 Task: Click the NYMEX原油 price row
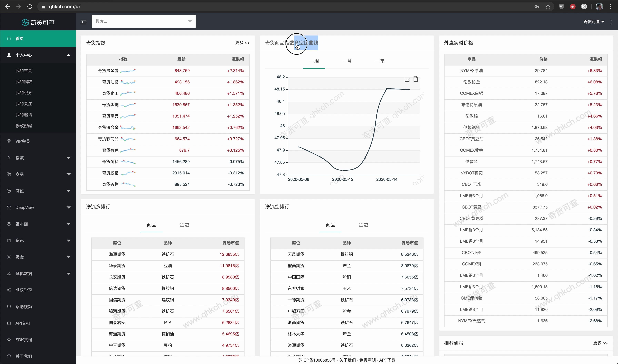(x=526, y=71)
